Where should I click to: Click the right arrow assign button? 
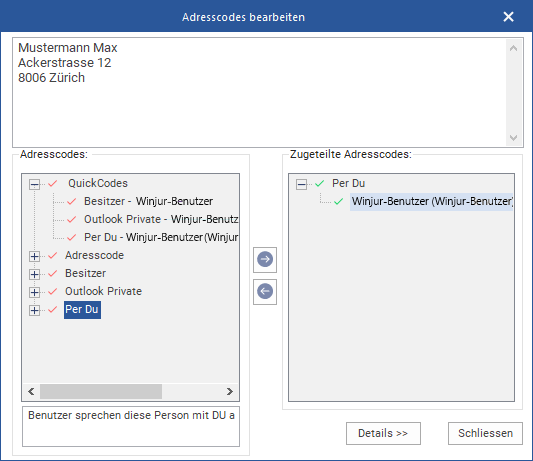(265, 260)
